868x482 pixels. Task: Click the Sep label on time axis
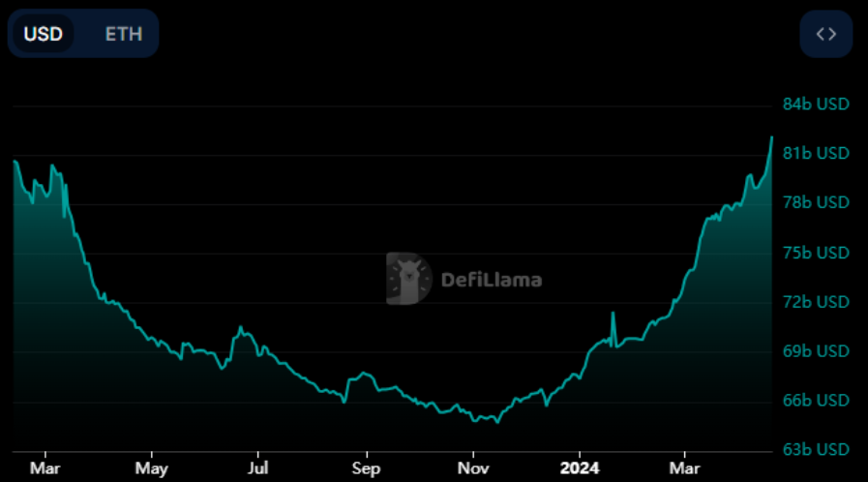point(366,468)
